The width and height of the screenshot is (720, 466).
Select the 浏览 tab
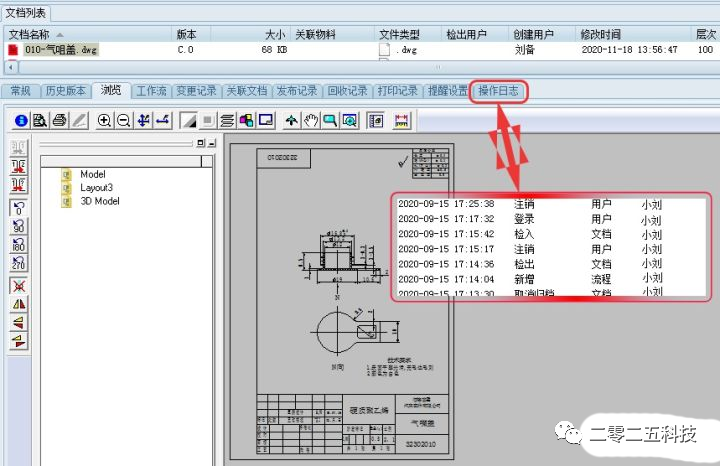[111, 90]
